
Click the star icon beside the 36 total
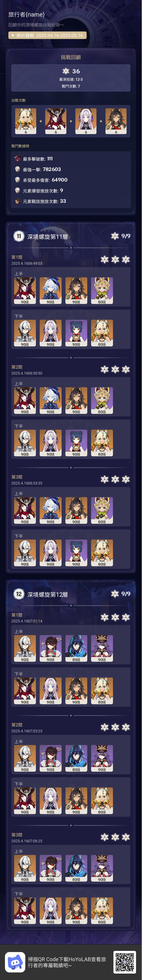(x=66, y=71)
